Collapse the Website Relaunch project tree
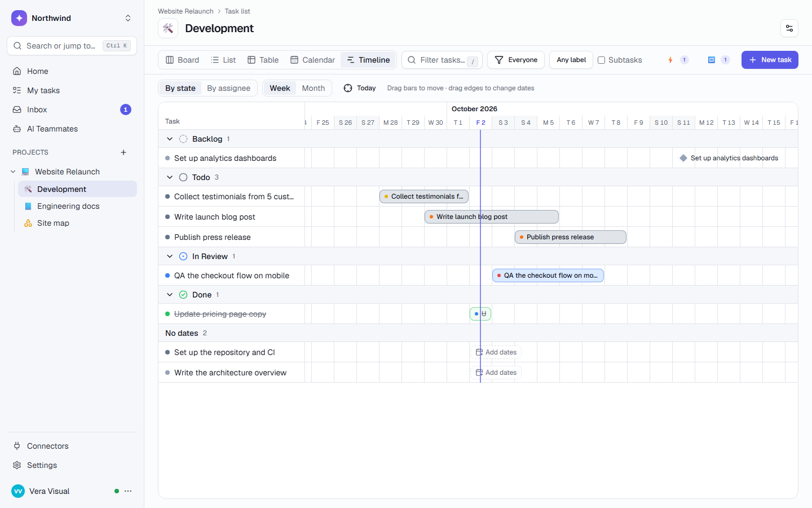812x508 pixels. pyautogui.click(x=13, y=172)
